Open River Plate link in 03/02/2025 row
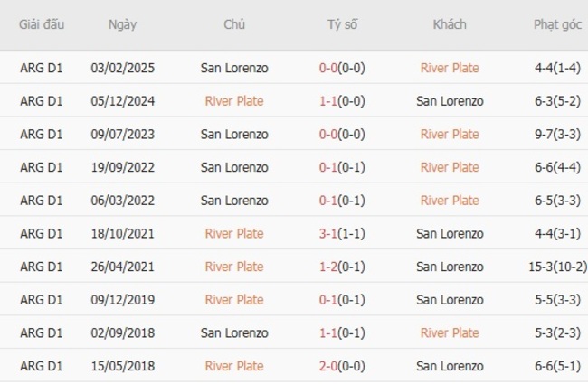The height and width of the screenshot is (384, 588). coord(450,68)
